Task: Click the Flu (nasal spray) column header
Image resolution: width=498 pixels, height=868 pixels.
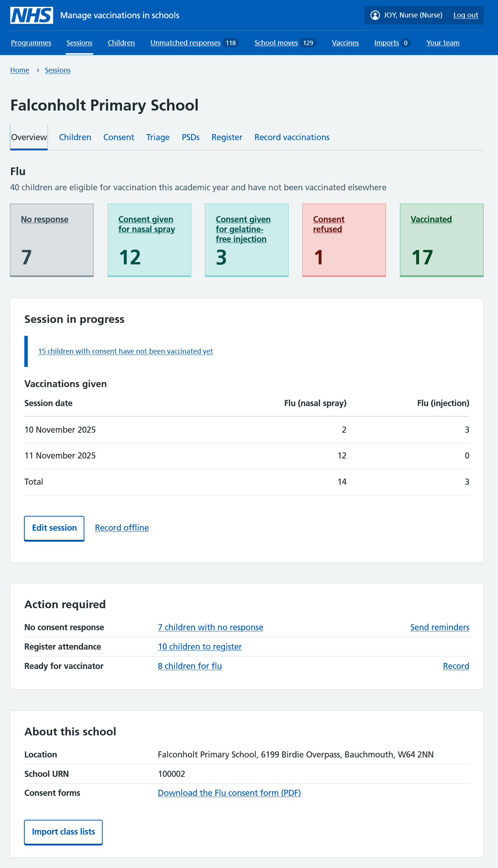Action: click(x=316, y=403)
